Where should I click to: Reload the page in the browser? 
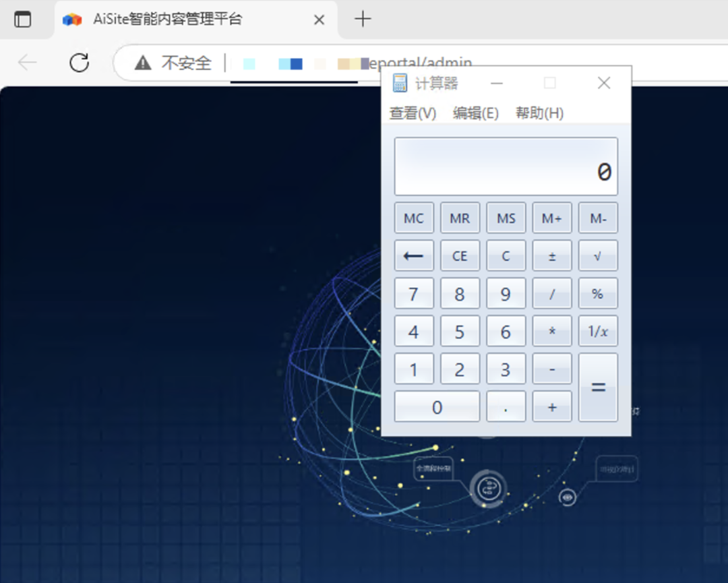tap(80, 63)
